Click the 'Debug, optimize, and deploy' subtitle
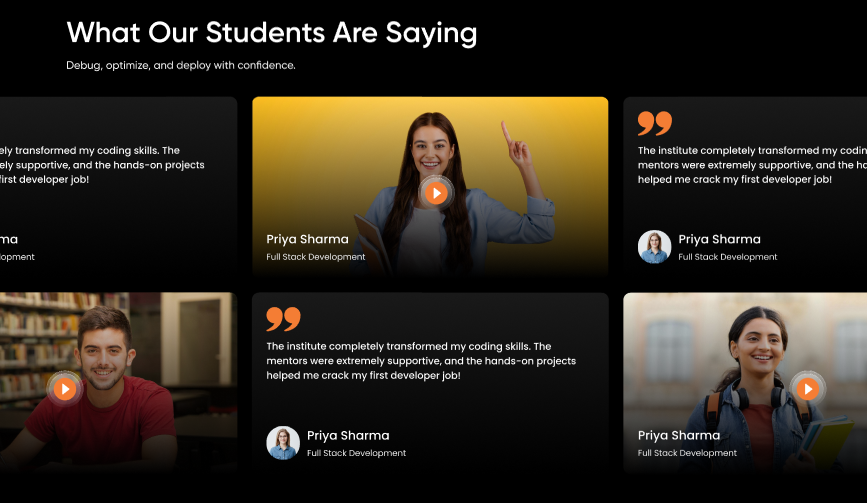The width and height of the screenshot is (867, 503). (x=180, y=65)
